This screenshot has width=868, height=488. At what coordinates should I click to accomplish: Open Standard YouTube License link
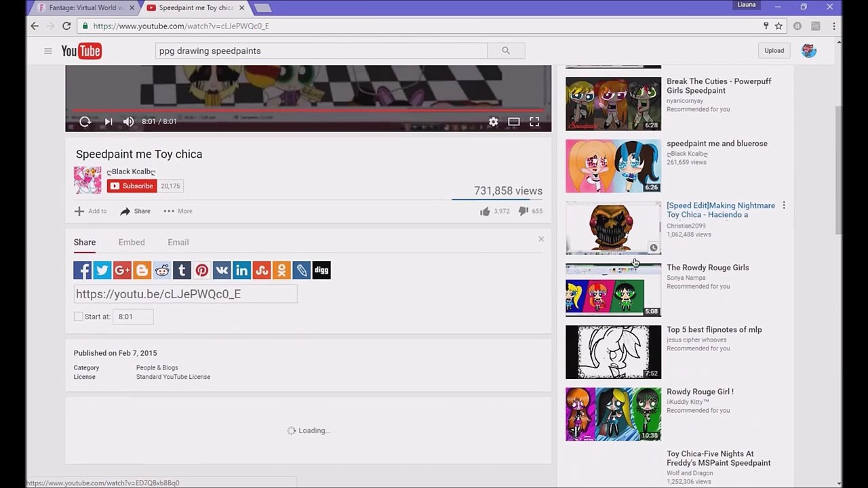click(173, 377)
